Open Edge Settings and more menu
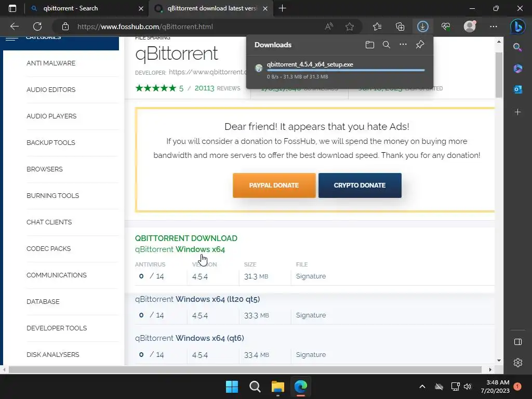 tap(494, 26)
